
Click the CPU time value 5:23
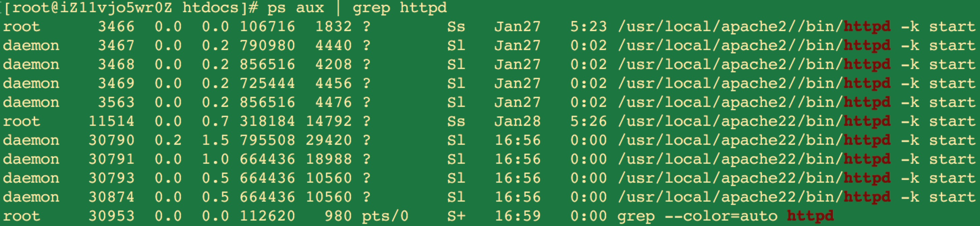point(588,27)
